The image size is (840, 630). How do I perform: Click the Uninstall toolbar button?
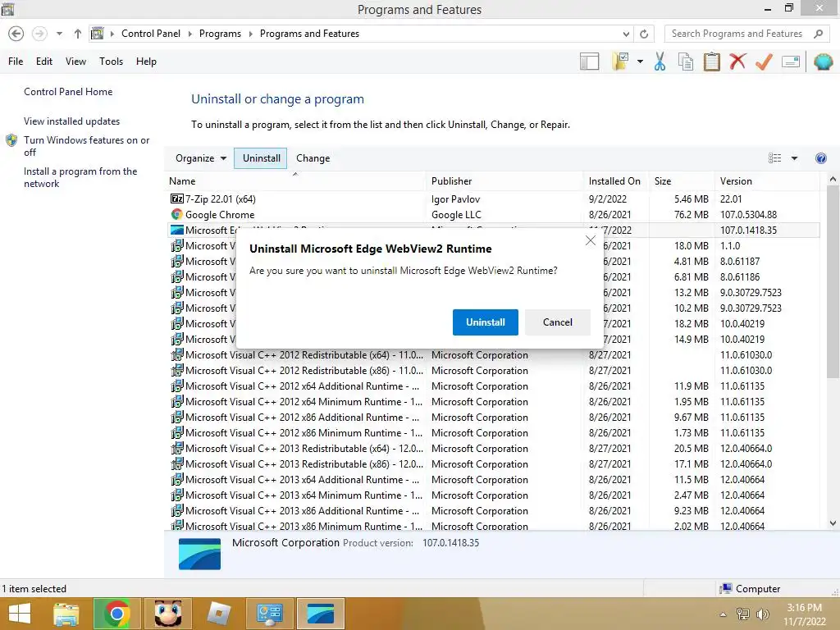tap(261, 158)
